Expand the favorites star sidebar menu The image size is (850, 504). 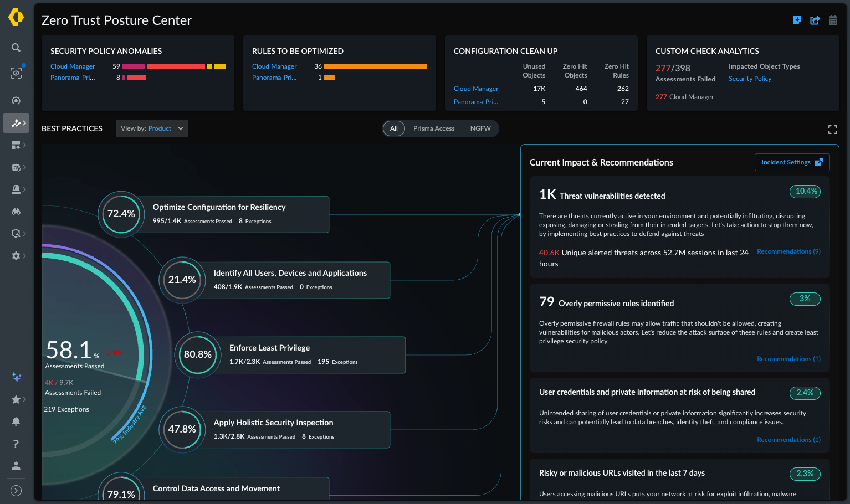(18, 399)
